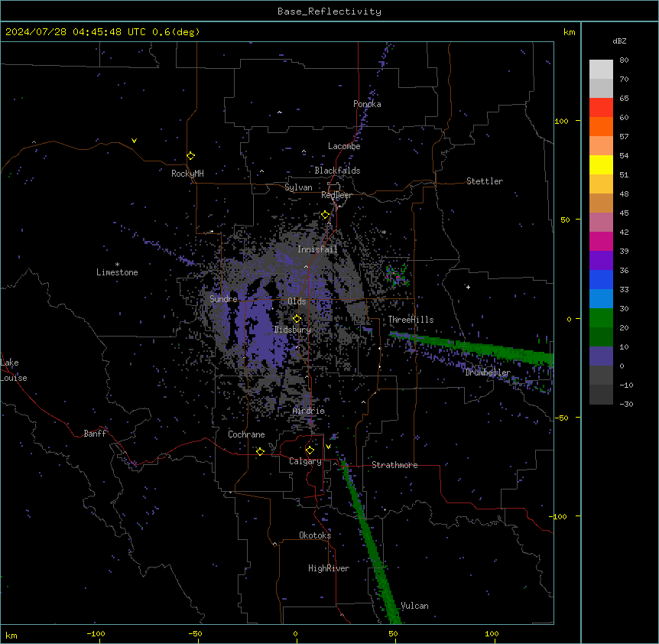Click the Base_Reflectivity title text
659x644 pixels.
tap(329, 11)
